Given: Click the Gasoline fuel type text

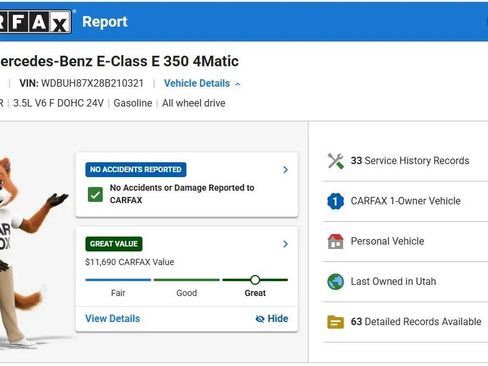Looking at the screenshot, I should (133, 103).
